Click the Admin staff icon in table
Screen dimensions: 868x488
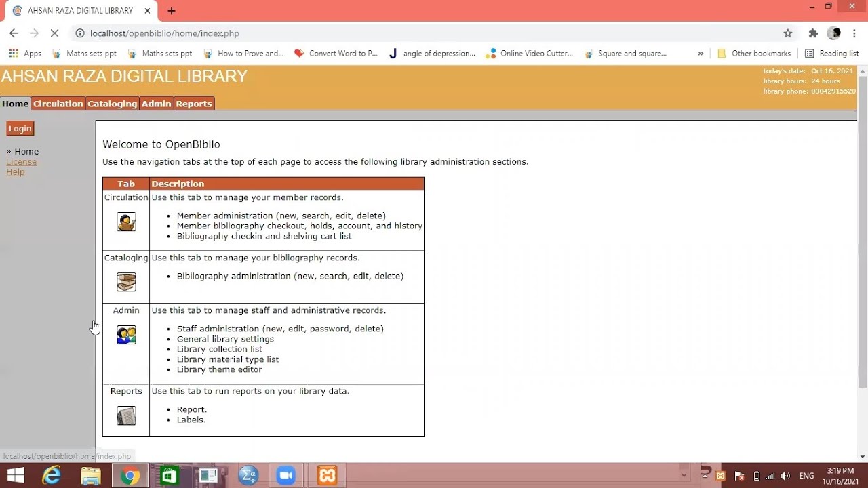click(x=126, y=335)
